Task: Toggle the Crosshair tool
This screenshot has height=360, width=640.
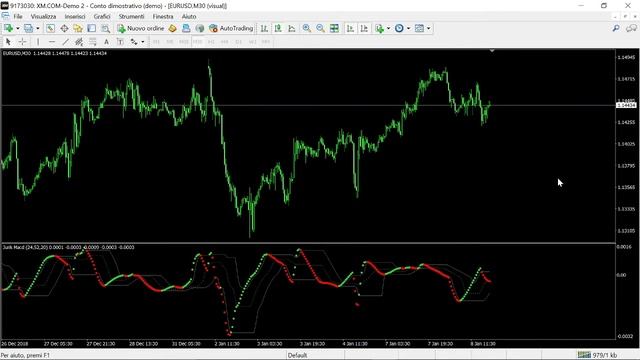Action: tap(23, 42)
